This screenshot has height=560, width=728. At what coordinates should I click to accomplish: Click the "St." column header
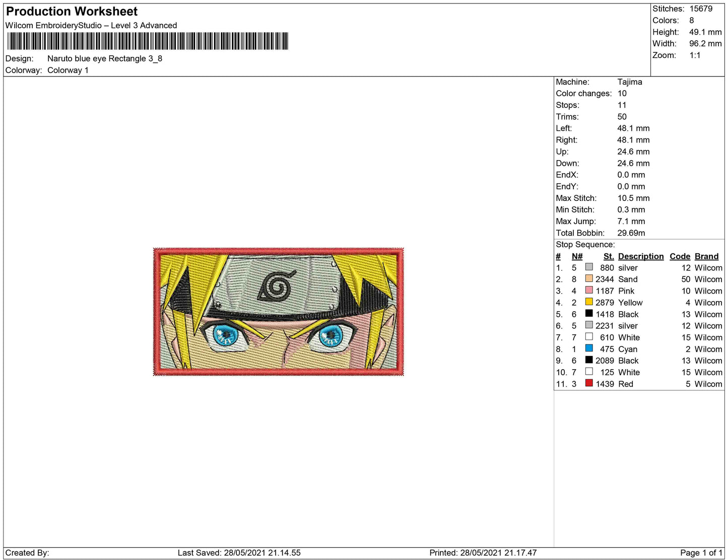609,256
